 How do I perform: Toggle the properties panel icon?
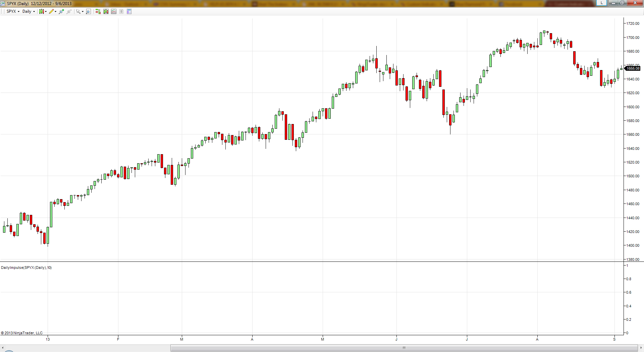coord(129,11)
